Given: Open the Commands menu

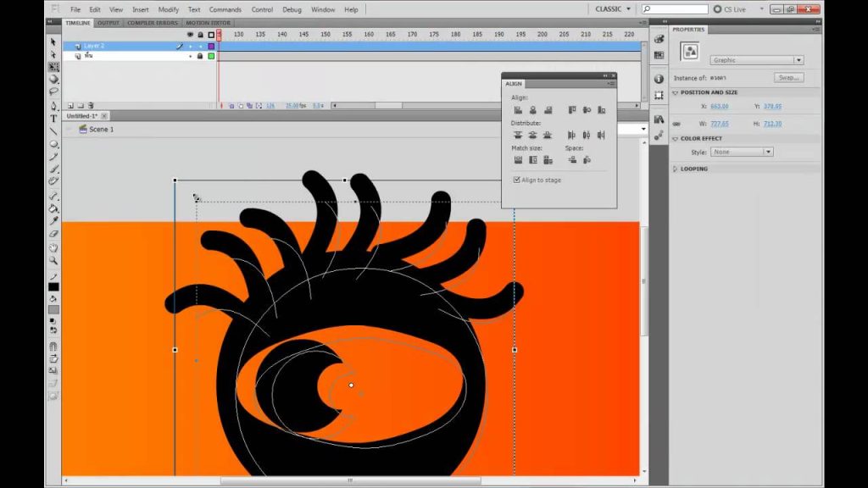Looking at the screenshot, I should [x=225, y=9].
